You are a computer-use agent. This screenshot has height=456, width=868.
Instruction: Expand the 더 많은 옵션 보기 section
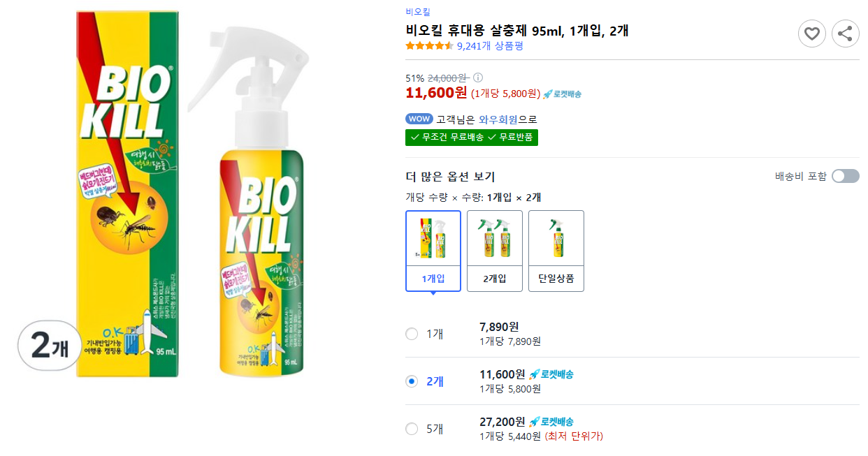pyautogui.click(x=451, y=176)
